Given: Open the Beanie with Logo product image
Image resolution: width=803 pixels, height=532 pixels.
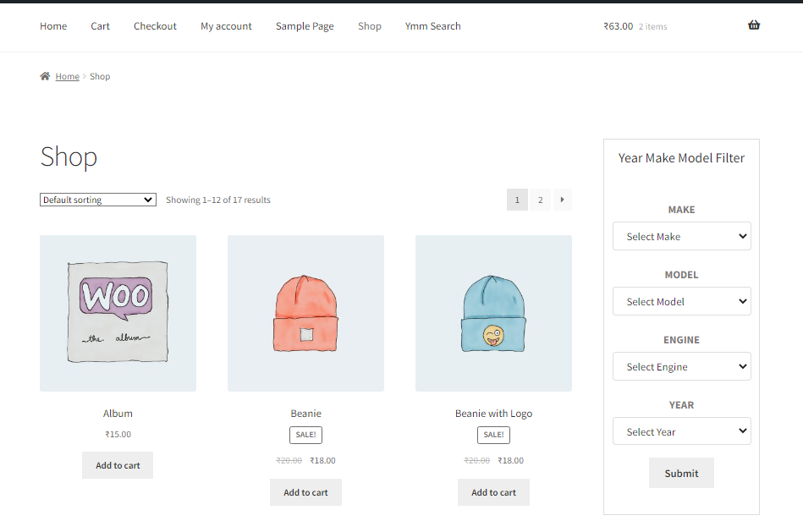Looking at the screenshot, I should pyautogui.click(x=493, y=313).
